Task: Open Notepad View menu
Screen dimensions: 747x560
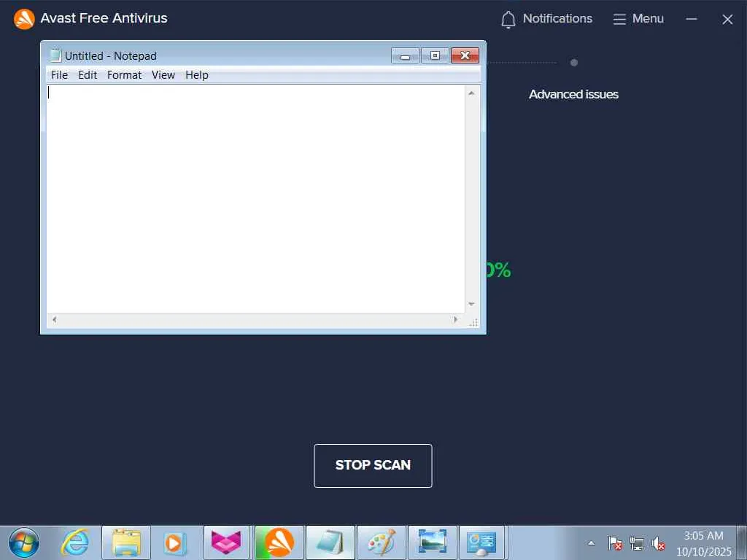Action: point(163,75)
